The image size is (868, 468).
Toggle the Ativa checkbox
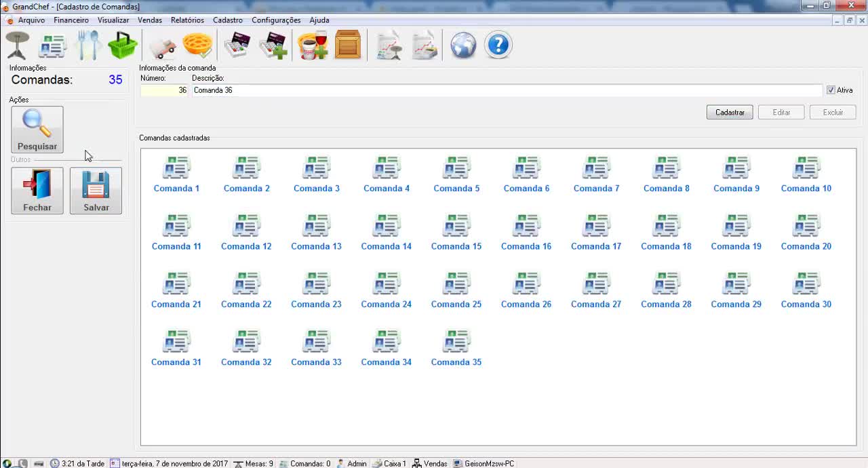pos(831,90)
